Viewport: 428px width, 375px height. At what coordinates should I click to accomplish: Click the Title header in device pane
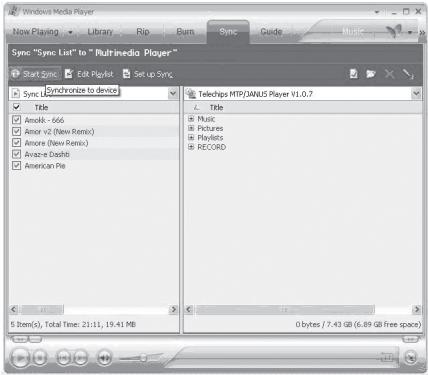point(216,107)
